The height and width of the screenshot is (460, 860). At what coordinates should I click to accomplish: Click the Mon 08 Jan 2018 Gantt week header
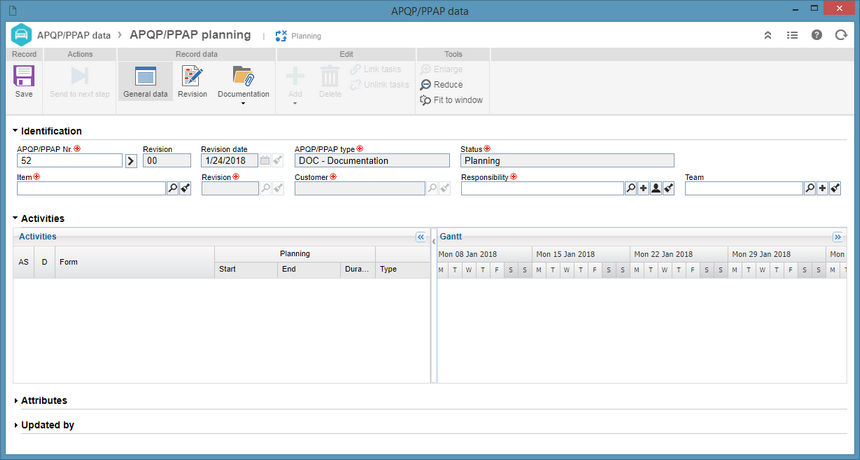tap(484, 254)
